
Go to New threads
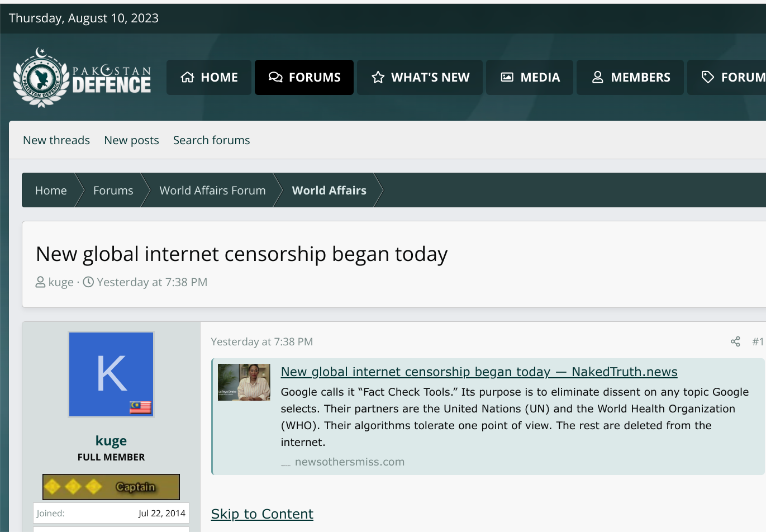pos(56,140)
